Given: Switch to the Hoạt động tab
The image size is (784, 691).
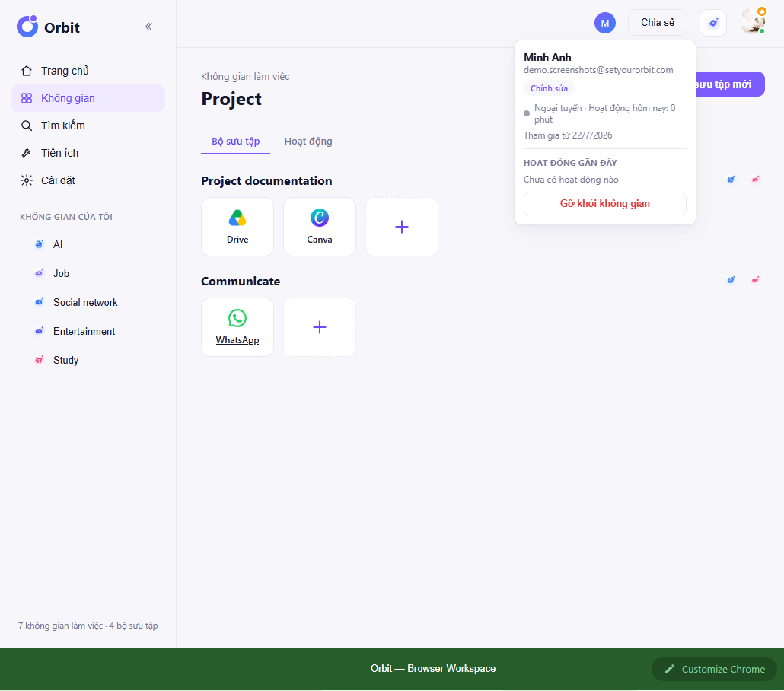Looking at the screenshot, I should click(308, 142).
